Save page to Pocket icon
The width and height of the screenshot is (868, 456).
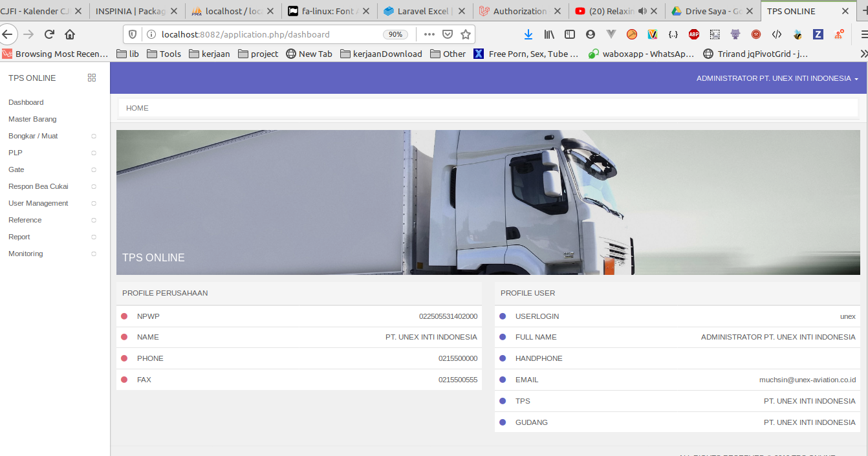[448, 34]
